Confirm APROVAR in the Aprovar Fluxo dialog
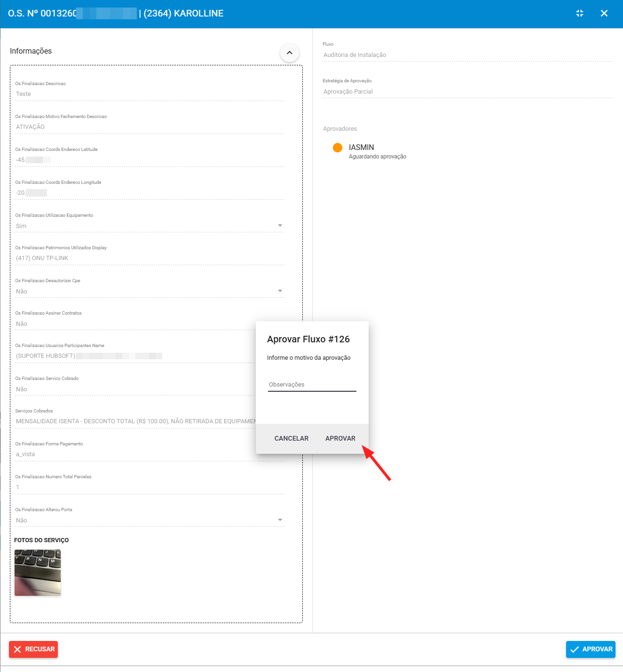Viewport: 623px width, 672px height. [340, 438]
